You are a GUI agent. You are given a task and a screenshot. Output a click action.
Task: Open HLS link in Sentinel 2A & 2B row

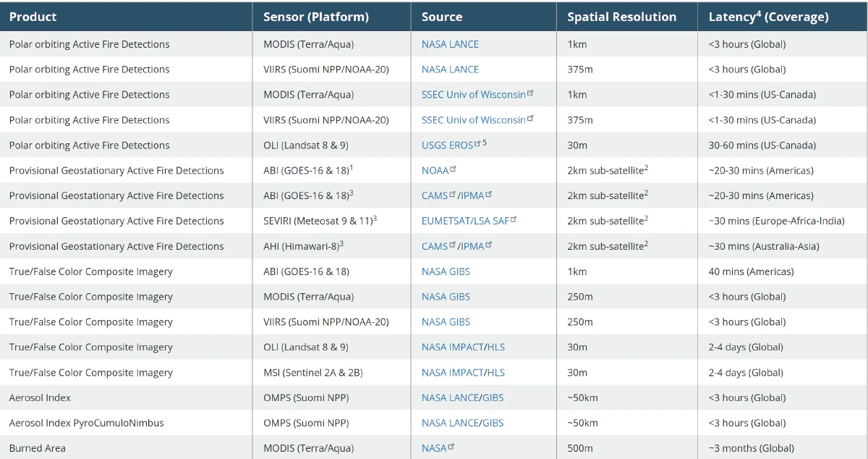pos(496,372)
